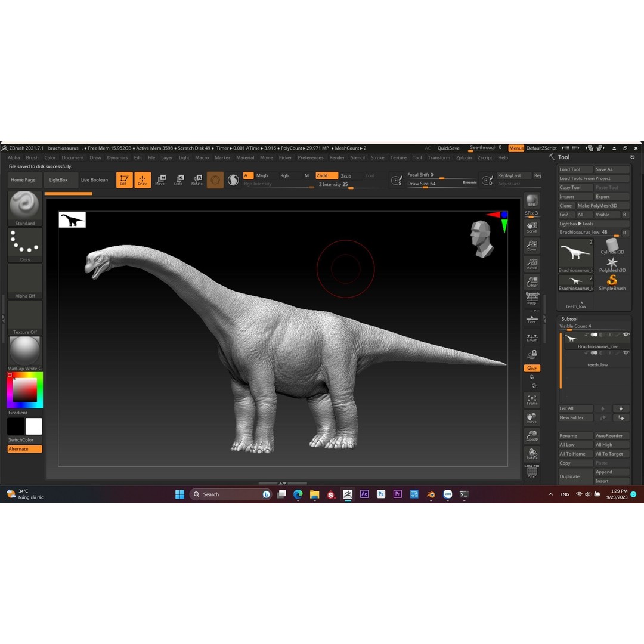Click the Move view icon on right shelf
Screen dimensions: 644x644
tap(532, 417)
